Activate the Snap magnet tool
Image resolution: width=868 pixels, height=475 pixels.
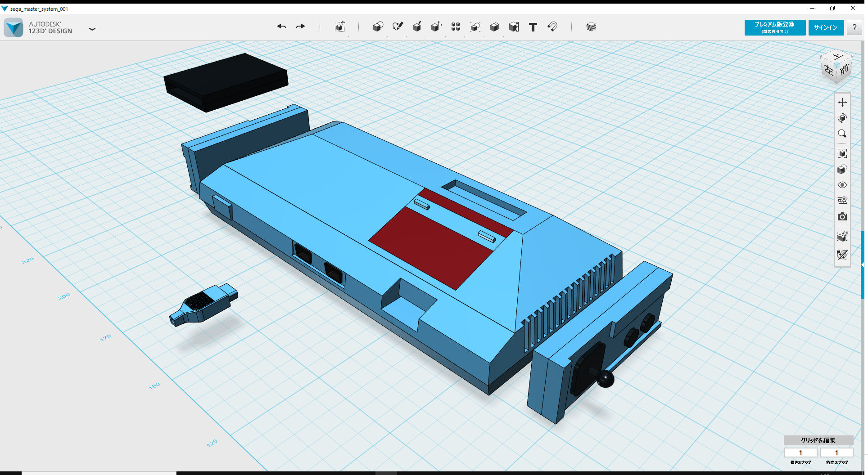click(x=552, y=27)
